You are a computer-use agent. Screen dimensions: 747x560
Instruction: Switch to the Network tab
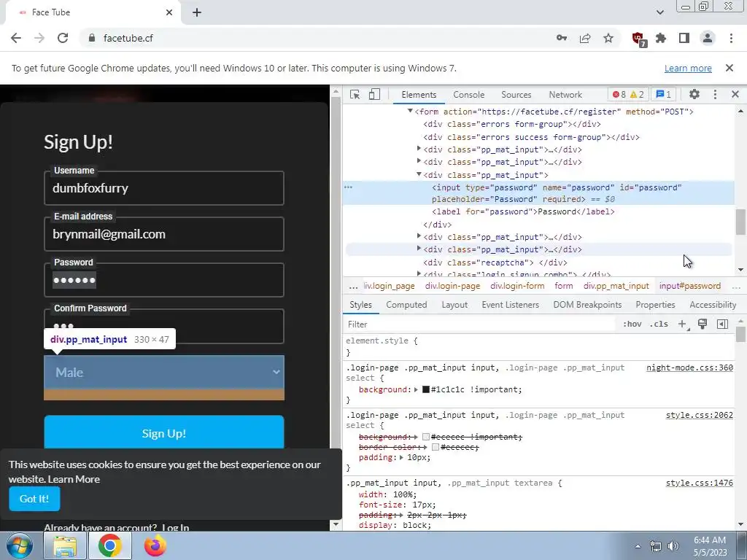coord(565,95)
